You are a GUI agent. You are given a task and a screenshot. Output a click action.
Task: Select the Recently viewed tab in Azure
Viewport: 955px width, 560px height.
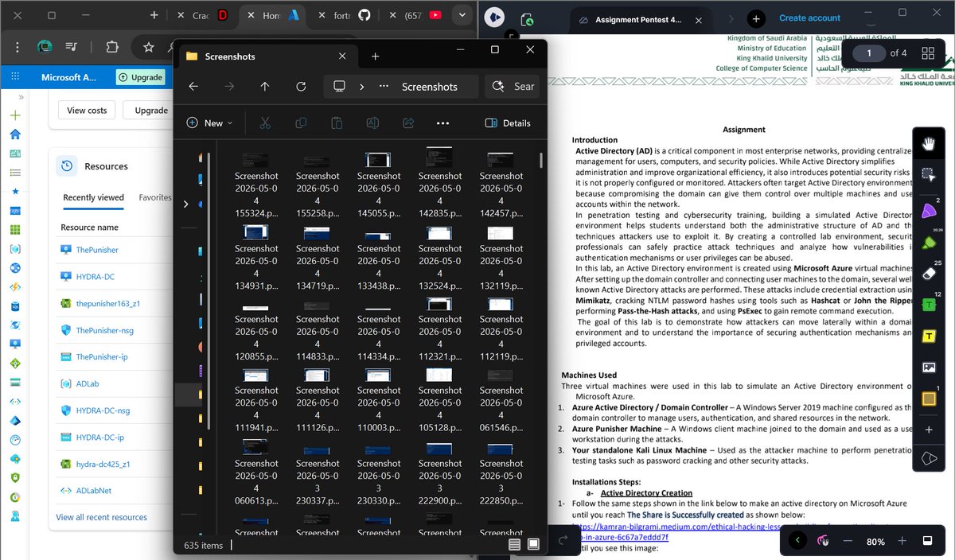coord(93,197)
